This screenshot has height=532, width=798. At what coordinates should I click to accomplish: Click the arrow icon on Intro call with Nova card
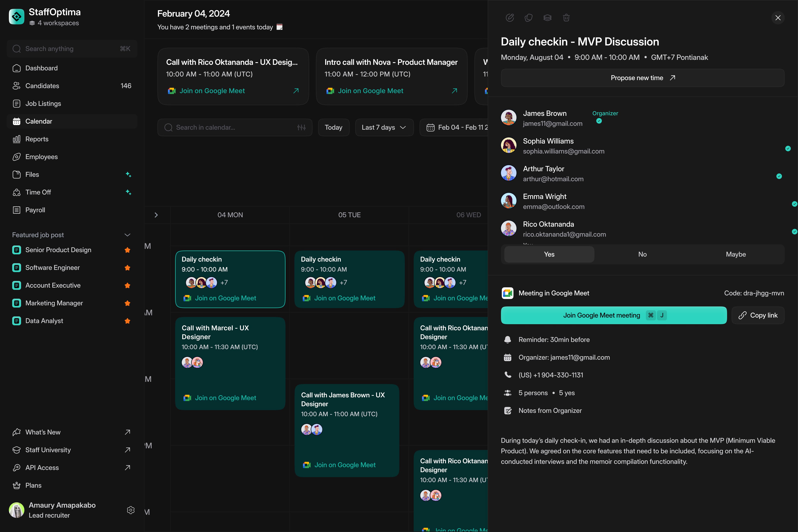(454, 91)
